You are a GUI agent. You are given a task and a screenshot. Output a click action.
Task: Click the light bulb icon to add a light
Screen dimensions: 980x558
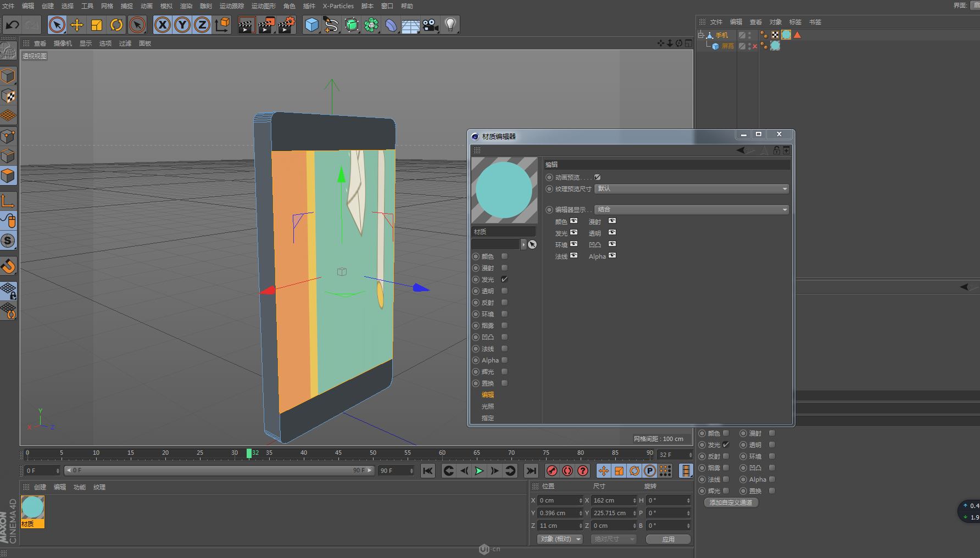[x=450, y=25]
